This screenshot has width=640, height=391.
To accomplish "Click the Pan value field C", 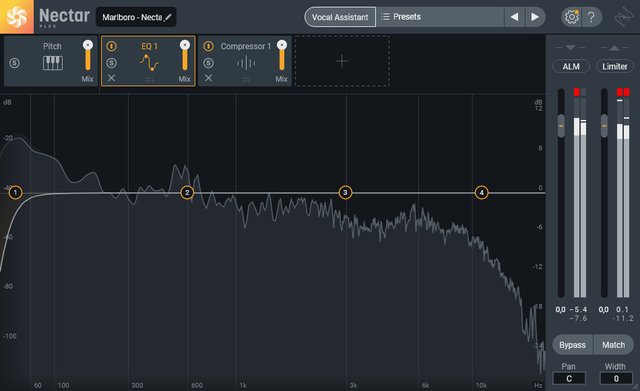I will click(x=569, y=378).
